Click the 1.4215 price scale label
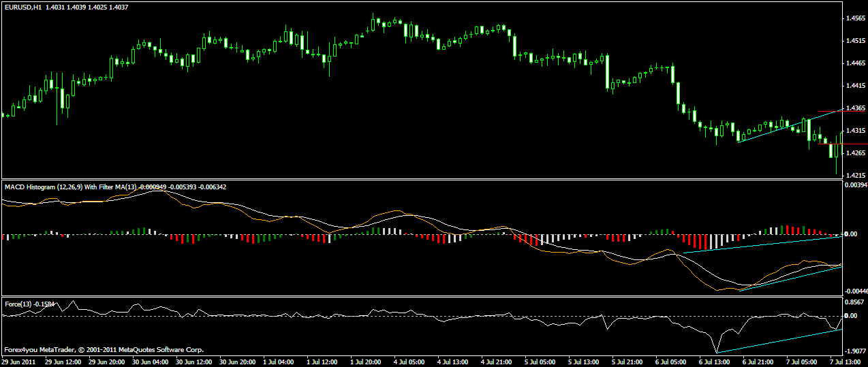Screen dimensions: 868x367 coord(855,175)
